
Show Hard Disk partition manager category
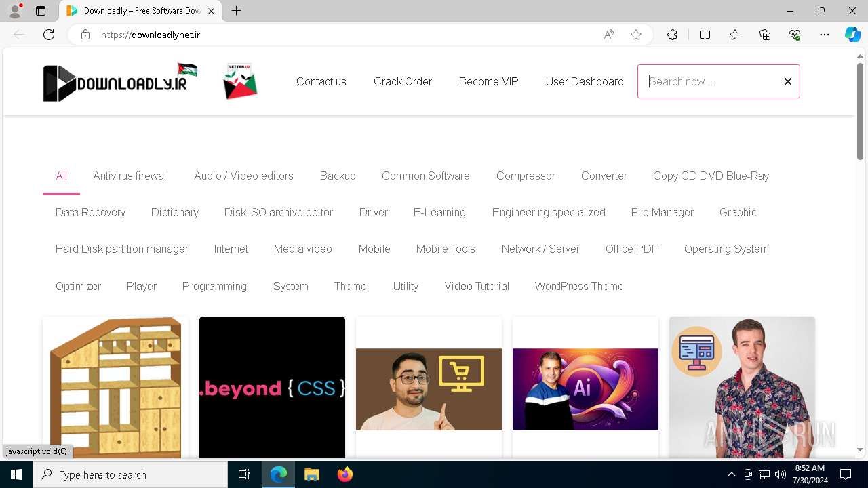[122, 249]
